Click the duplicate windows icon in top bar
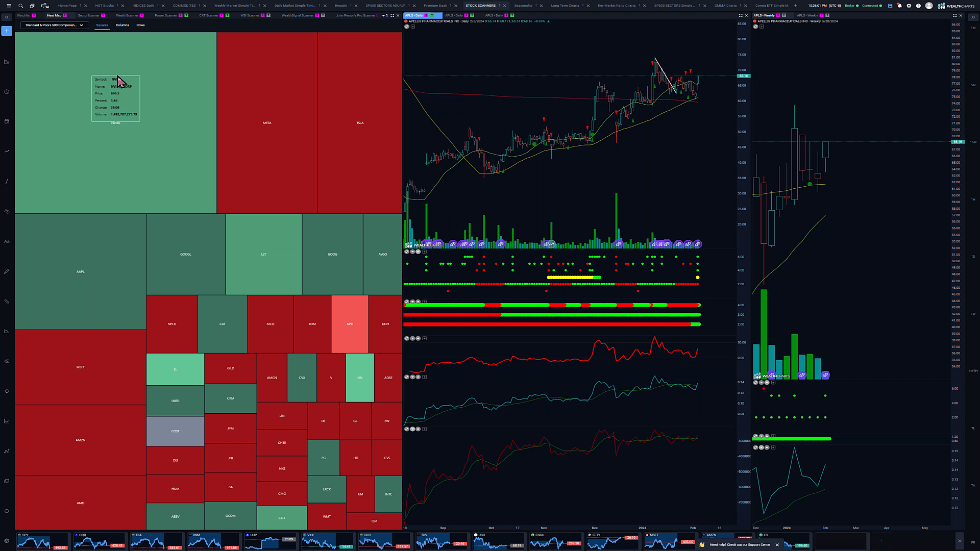The image size is (980, 551). 32,6
